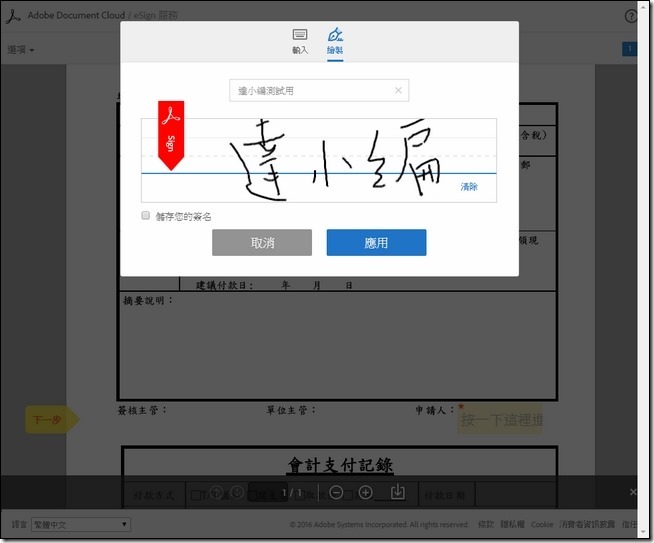Open the Cookie link in the footer

point(541,524)
